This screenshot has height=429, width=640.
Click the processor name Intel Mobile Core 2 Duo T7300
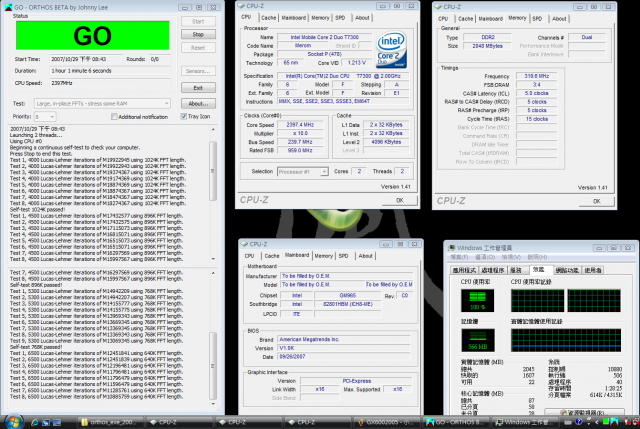(324, 37)
